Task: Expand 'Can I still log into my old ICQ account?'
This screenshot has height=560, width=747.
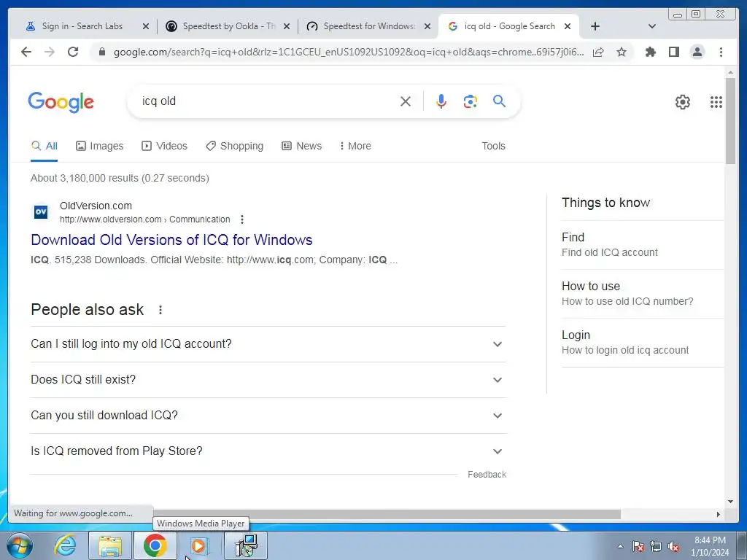Action: (x=268, y=344)
